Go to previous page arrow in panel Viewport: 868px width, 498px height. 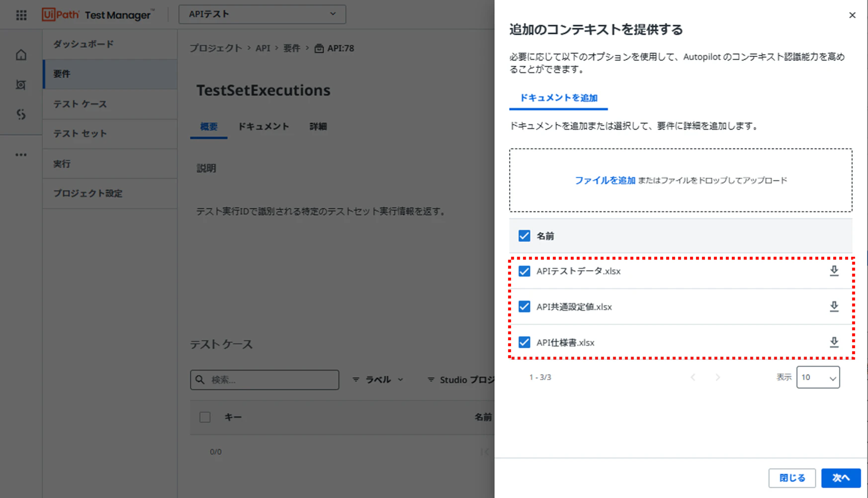[693, 377]
